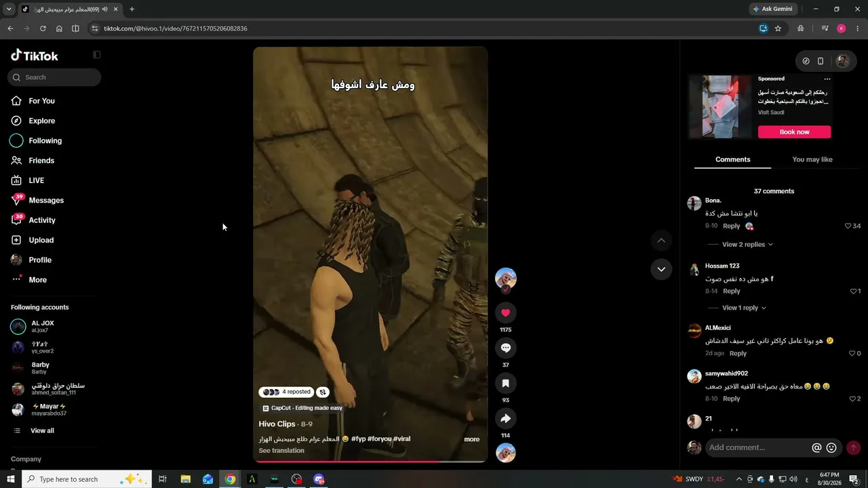Expand the video caption with more

click(471, 439)
